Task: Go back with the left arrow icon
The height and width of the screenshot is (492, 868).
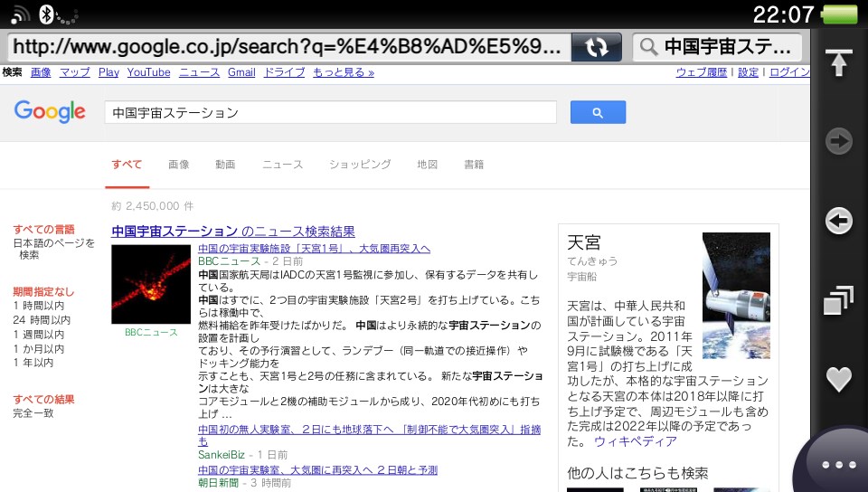Action: [839, 221]
